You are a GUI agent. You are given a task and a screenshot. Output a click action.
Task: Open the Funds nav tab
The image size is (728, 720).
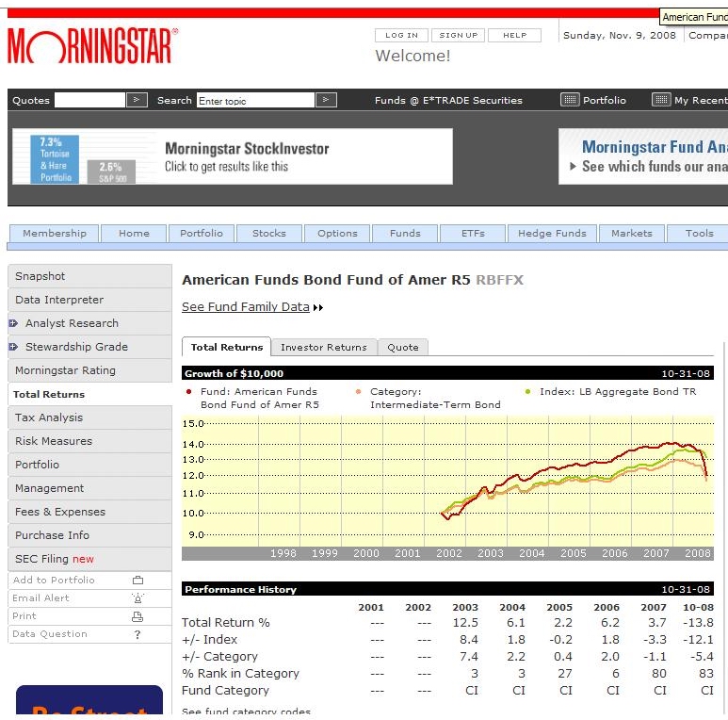tap(405, 233)
